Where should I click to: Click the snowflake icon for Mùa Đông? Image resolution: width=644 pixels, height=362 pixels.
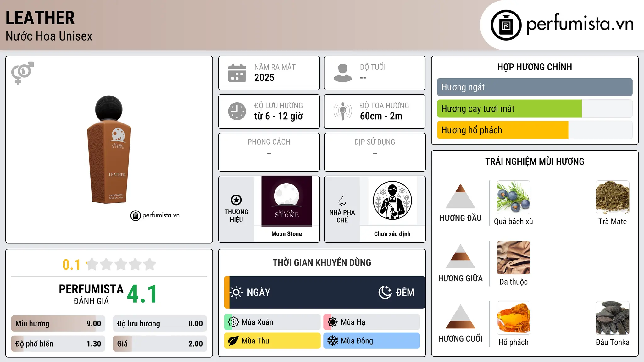click(x=333, y=341)
